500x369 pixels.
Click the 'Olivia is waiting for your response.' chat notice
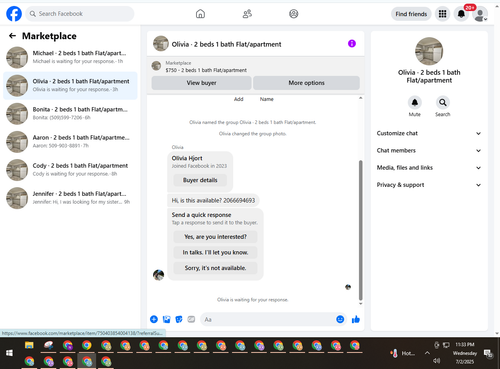[x=252, y=300]
